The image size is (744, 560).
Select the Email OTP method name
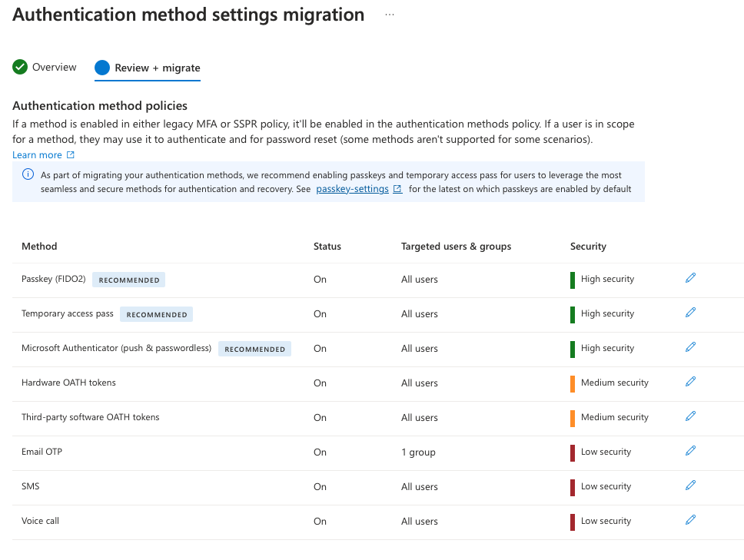(42, 452)
